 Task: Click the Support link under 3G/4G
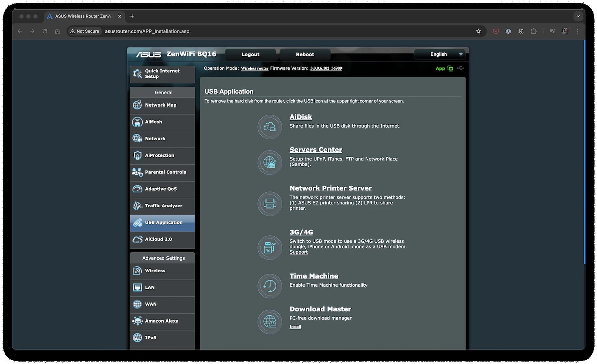coord(298,252)
